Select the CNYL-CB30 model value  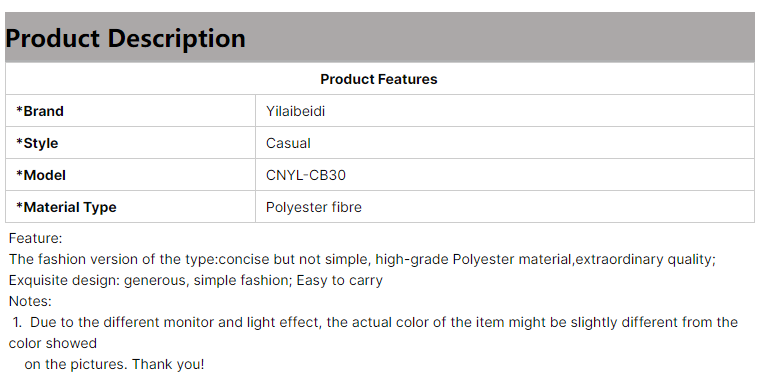pos(306,175)
